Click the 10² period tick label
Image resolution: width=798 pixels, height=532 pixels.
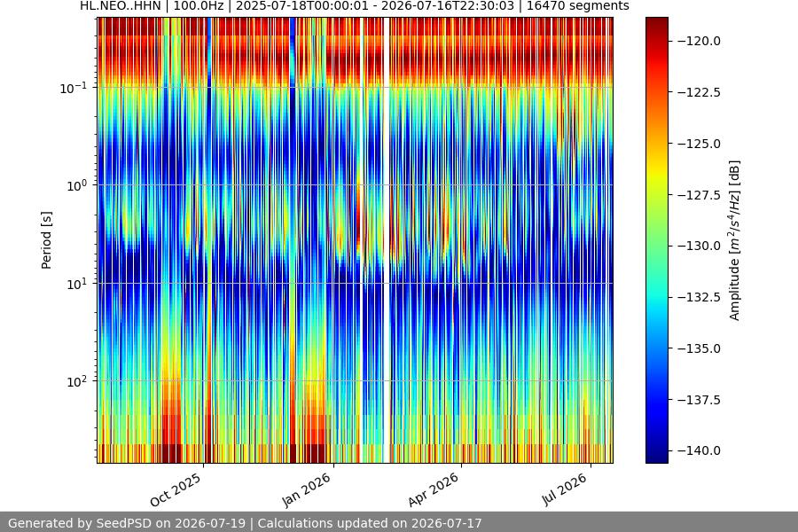pos(76,381)
